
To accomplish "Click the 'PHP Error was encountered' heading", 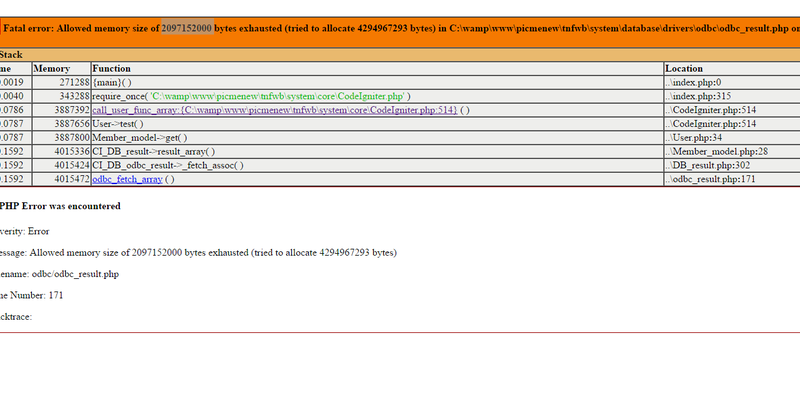I will [60, 206].
